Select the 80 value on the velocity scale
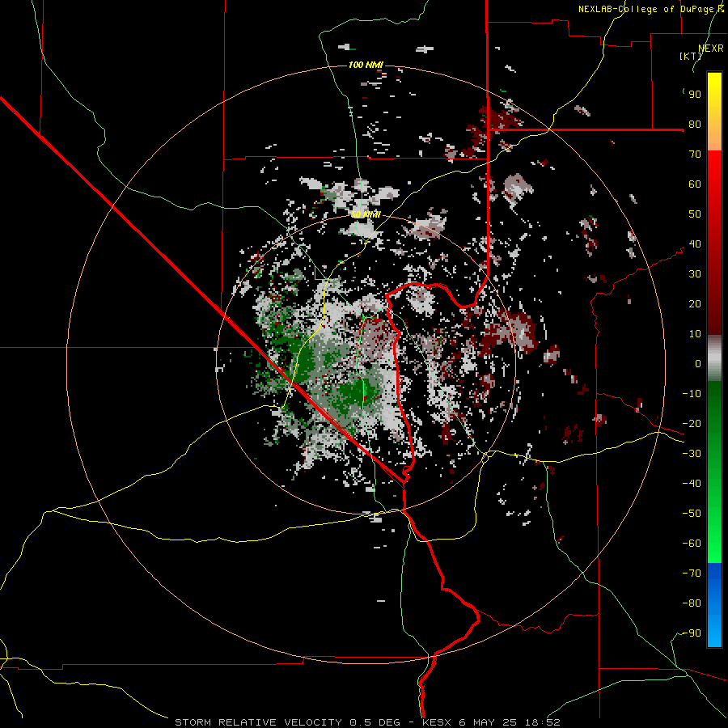The height and width of the screenshot is (728, 728). (x=695, y=125)
